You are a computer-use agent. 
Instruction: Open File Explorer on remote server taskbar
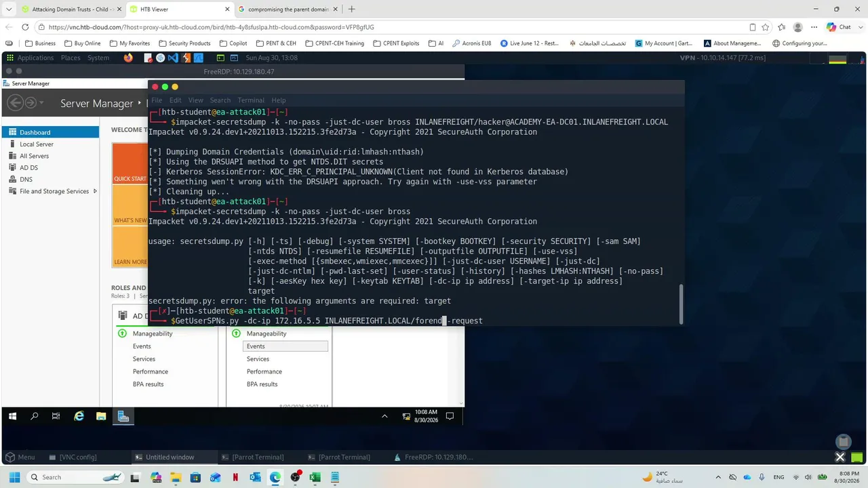pyautogui.click(x=101, y=416)
